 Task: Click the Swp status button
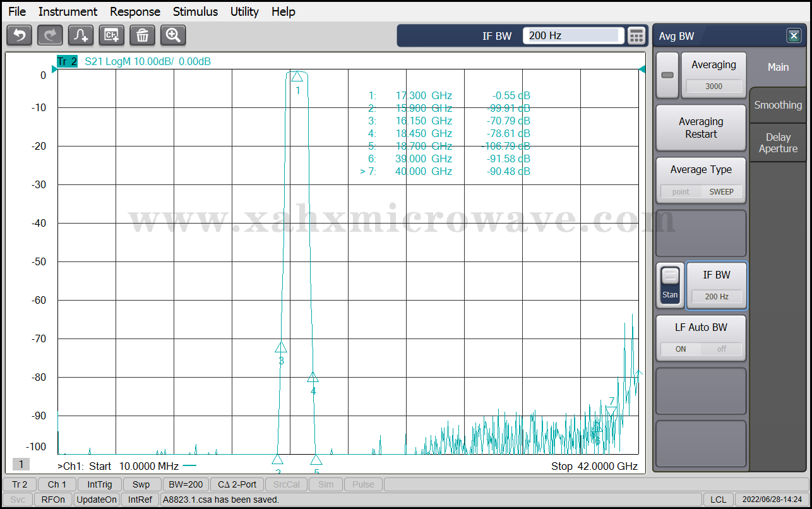tap(141, 484)
